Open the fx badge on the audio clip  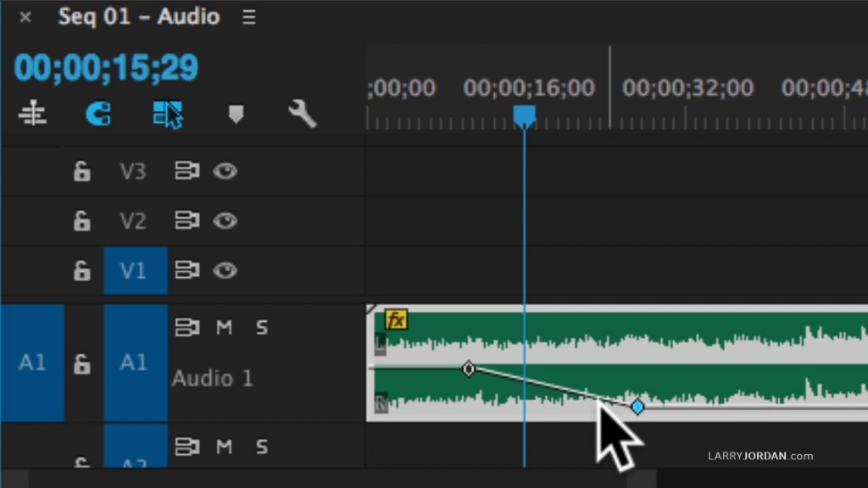[x=396, y=319]
